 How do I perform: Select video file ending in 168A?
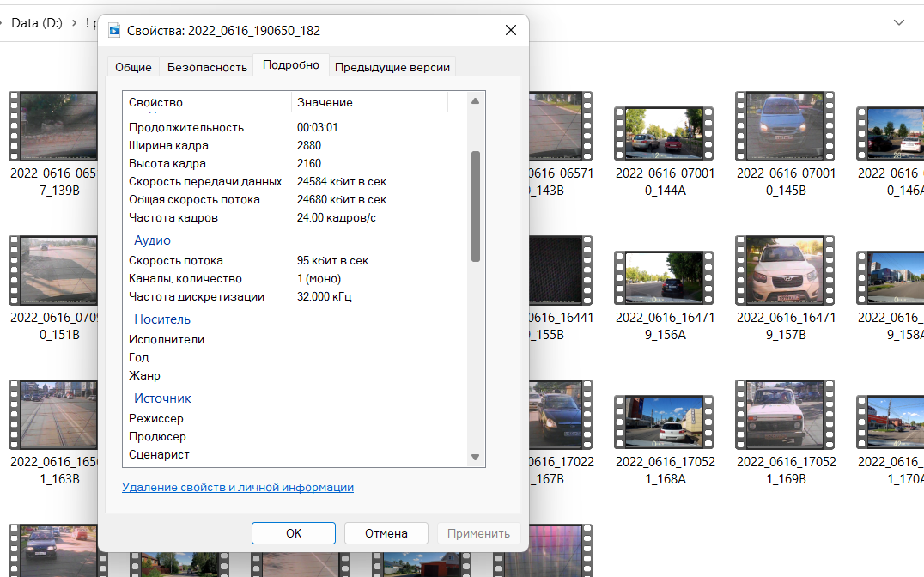pos(663,421)
